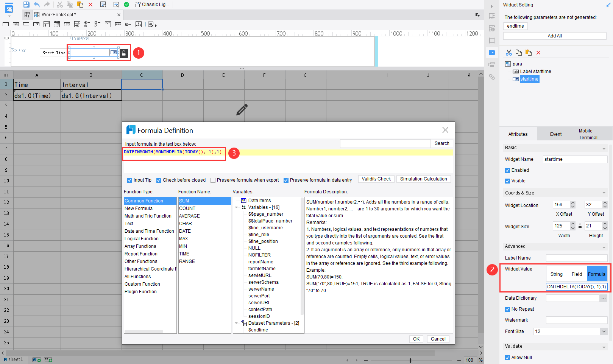
Task: Collapse the Coords & Size section
Action: click(x=604, y=193)
